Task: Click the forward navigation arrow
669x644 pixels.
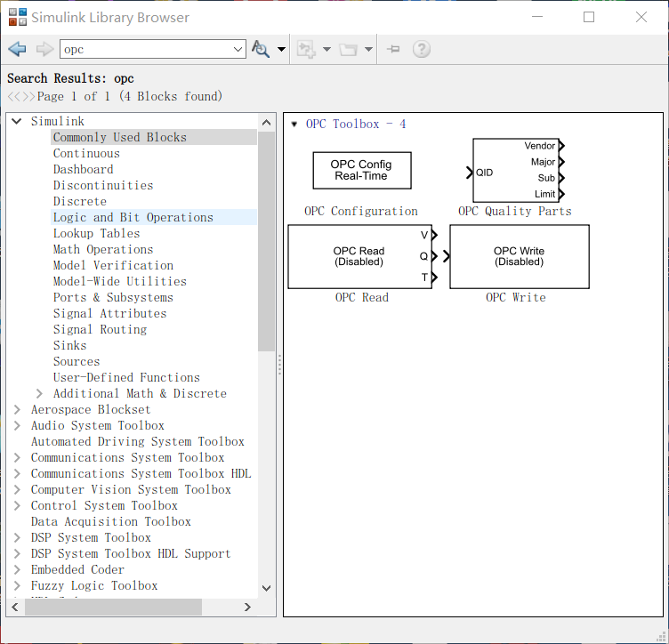Action: pyautogui.click(x=44, y=50)
